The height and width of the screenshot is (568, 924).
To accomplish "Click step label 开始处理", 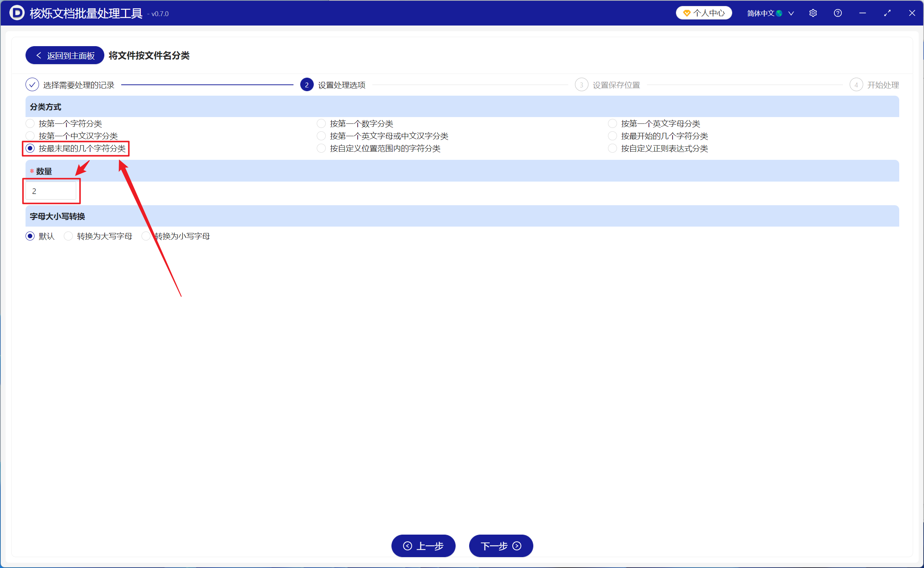I will (x=883, y=85).
